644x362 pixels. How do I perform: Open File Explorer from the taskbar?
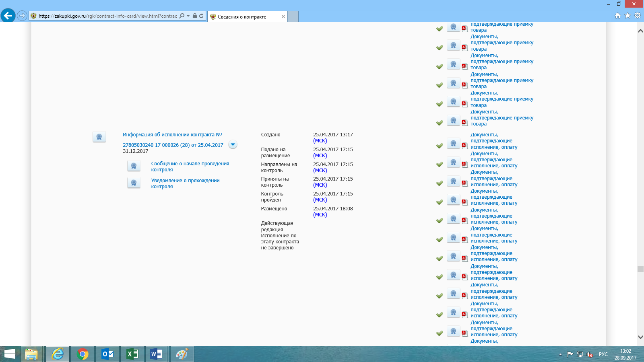pyautogui.click(x=31, y=354)
